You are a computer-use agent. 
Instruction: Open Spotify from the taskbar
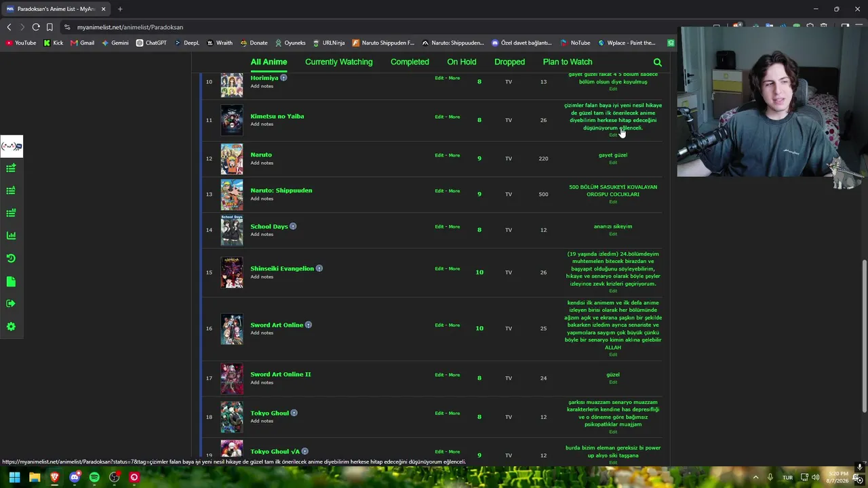click(x=94, y=477)
